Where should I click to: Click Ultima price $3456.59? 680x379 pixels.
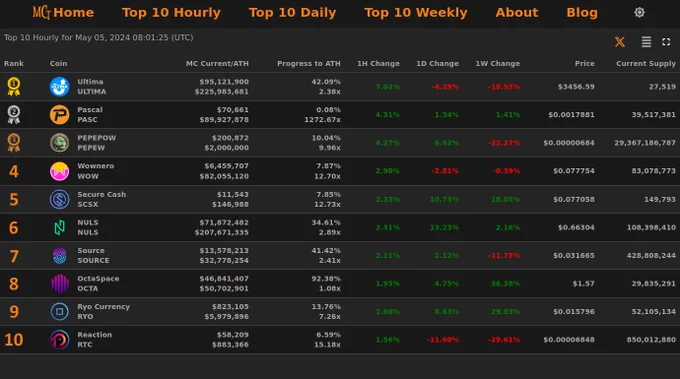pyautogui.click(x=576, y=87)
